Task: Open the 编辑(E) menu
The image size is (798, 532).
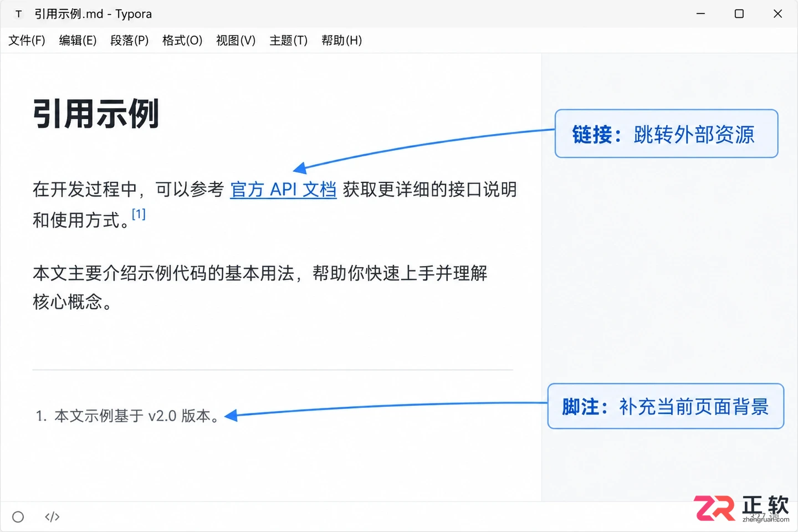Action: click(x=78, y=40)
